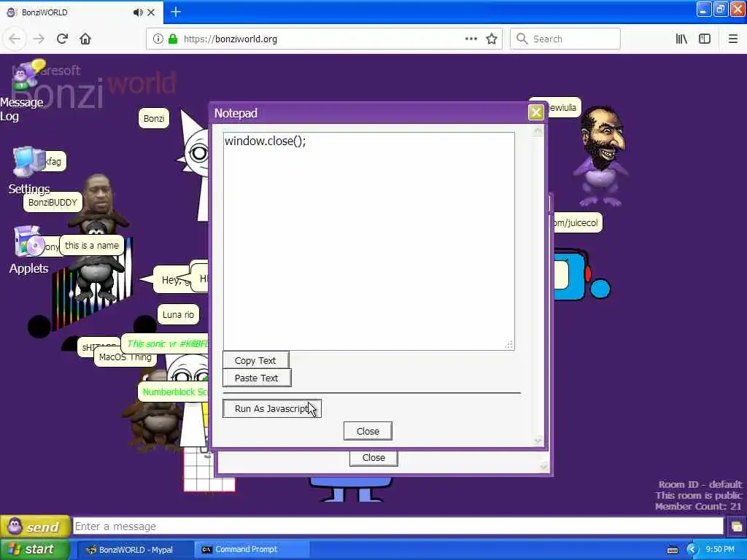Image resolution: width=747 pixels, height=560 pixels.
Task: Click the Paste Text button
Action: coord(256,378)
